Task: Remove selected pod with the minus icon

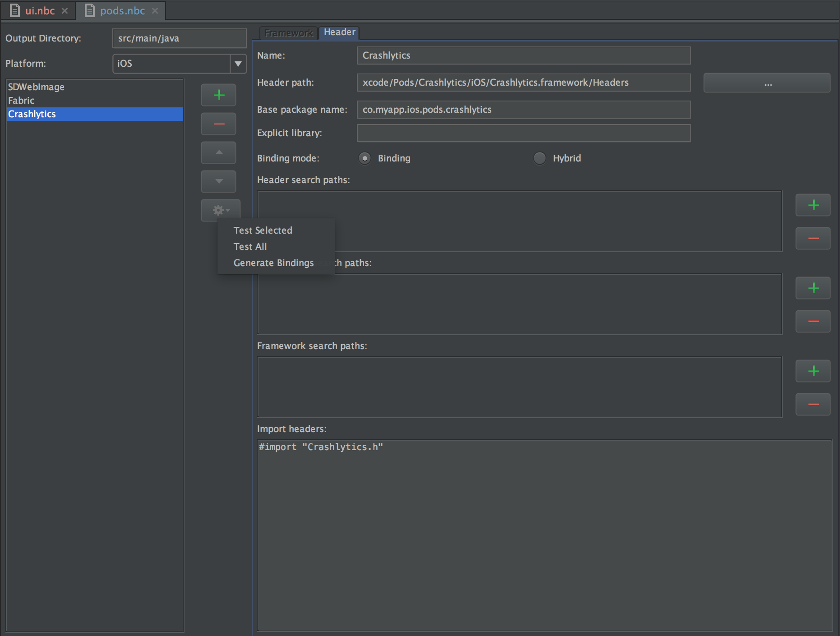Action: (x=218, y=124)
